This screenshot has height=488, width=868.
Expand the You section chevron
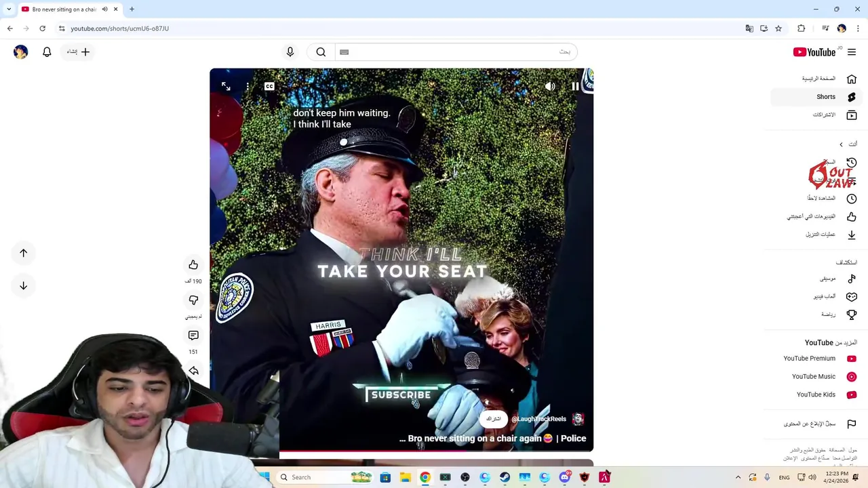click(x=842, y=144)
